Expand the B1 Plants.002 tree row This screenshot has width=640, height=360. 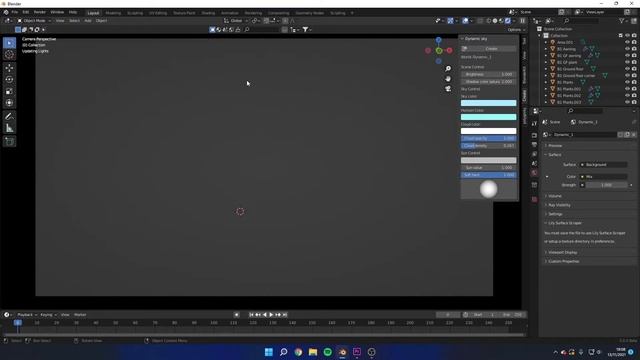pos(546,96)
